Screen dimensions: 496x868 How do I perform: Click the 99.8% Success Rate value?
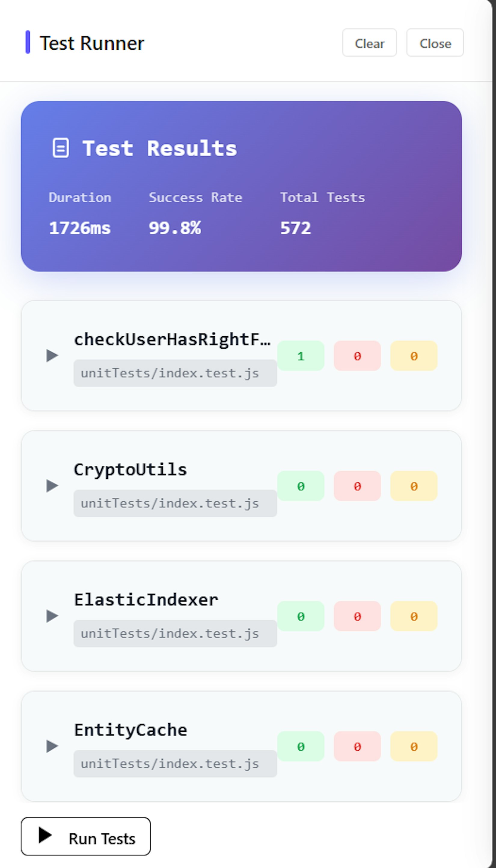(x=175, y=228)
